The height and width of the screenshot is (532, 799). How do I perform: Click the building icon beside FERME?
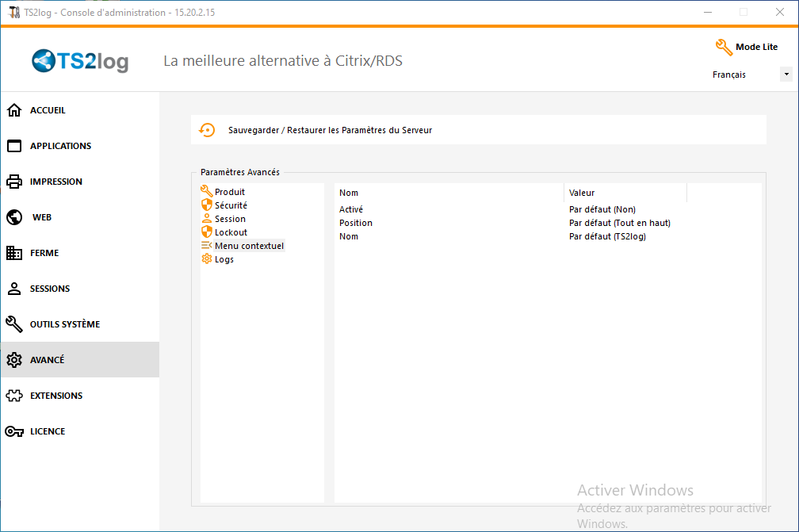[14, 253]
